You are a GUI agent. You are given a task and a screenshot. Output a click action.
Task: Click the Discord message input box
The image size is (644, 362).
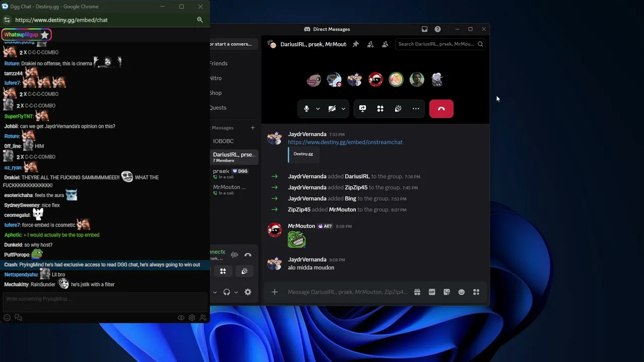click(348, 292)
